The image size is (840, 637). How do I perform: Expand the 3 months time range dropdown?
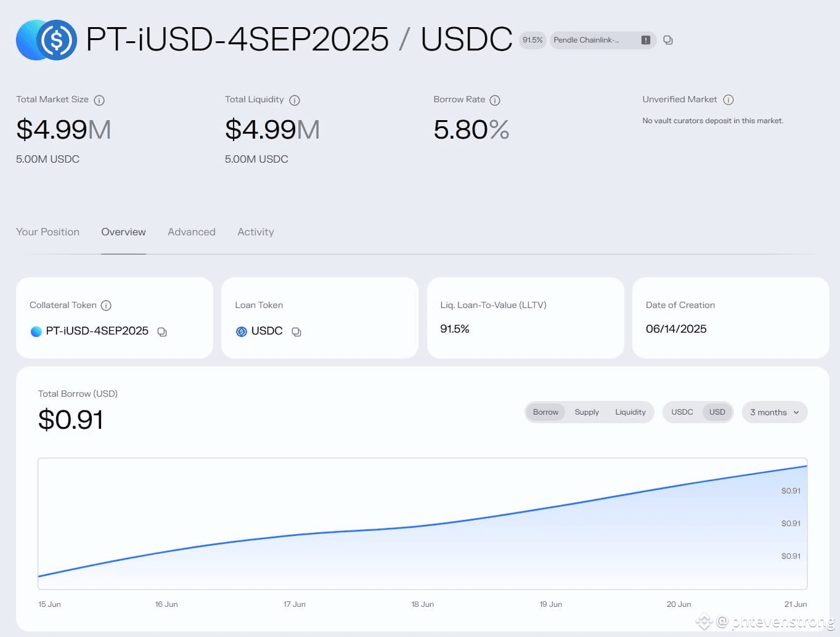(x=775, y=412)
